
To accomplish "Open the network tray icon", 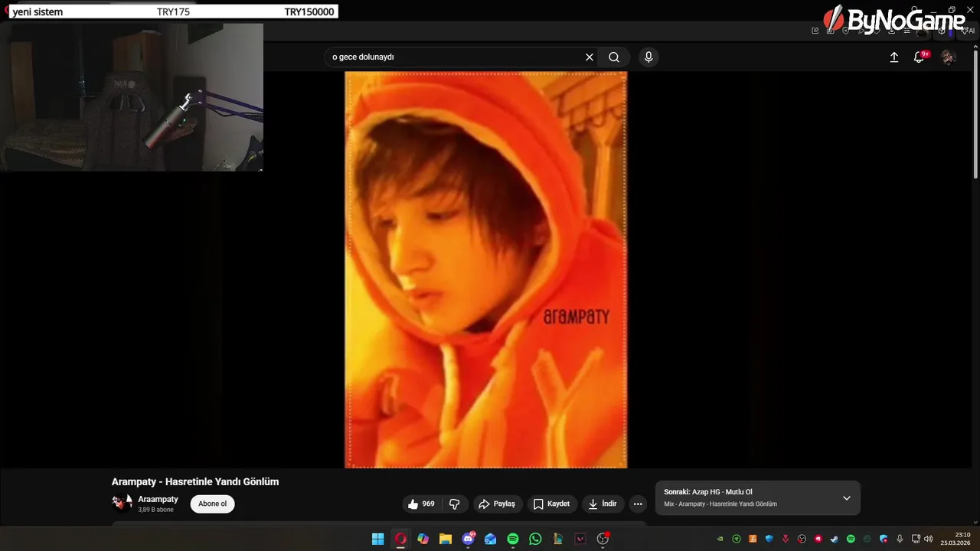I will [x=916, y=539].
